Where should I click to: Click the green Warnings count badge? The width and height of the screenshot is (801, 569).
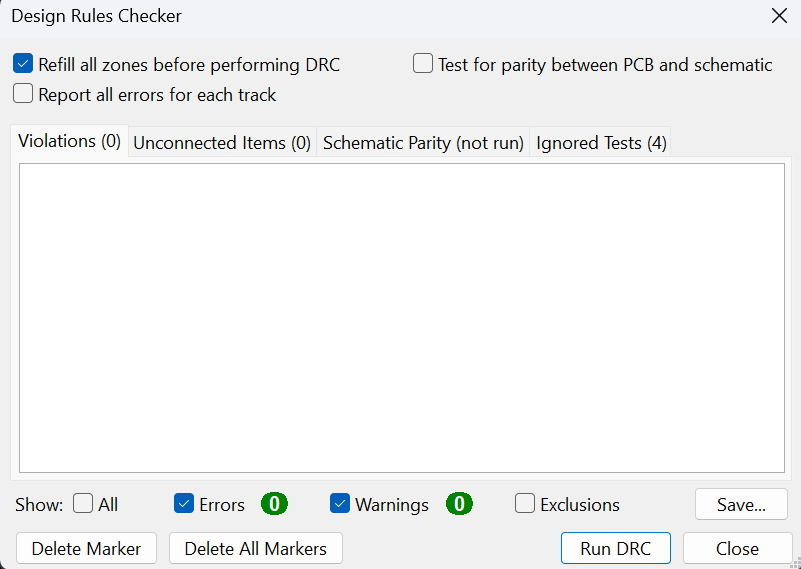[459, 504]
